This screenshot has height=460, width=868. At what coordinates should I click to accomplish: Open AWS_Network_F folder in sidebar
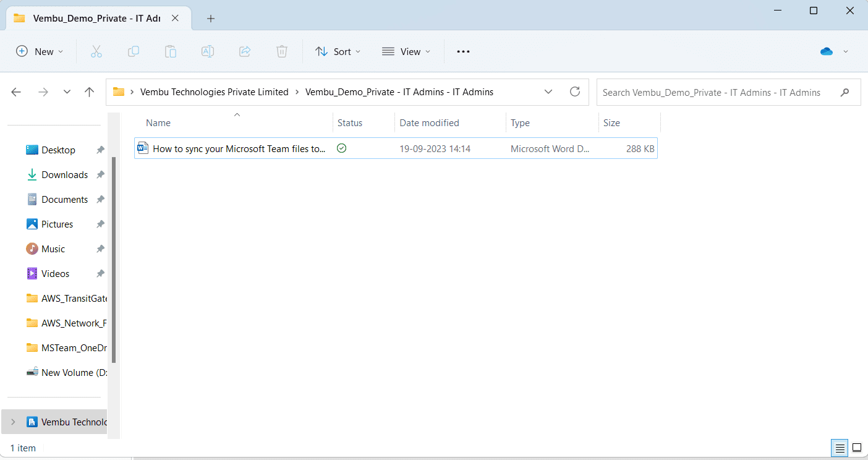pos(67,323)
